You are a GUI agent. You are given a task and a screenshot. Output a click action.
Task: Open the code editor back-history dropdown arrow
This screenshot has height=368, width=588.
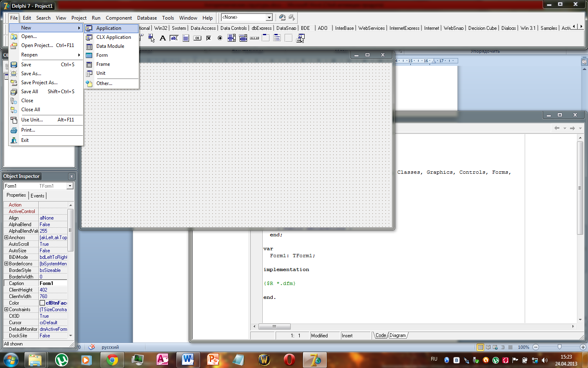565,128
